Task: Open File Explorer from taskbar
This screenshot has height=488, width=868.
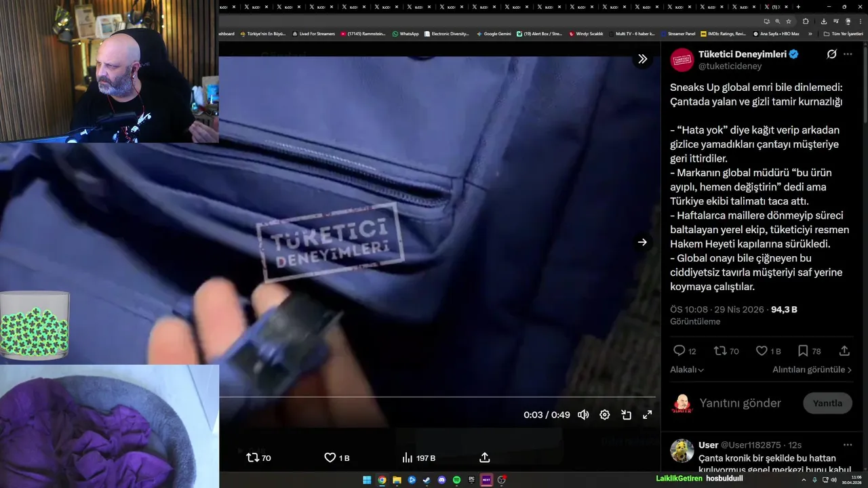Action: click(x=397, y=480)
